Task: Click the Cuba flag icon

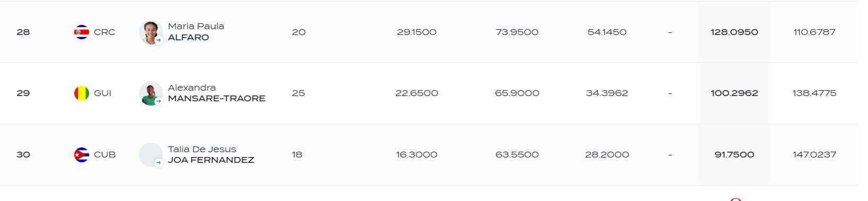Action: click(x=82, y=155)
